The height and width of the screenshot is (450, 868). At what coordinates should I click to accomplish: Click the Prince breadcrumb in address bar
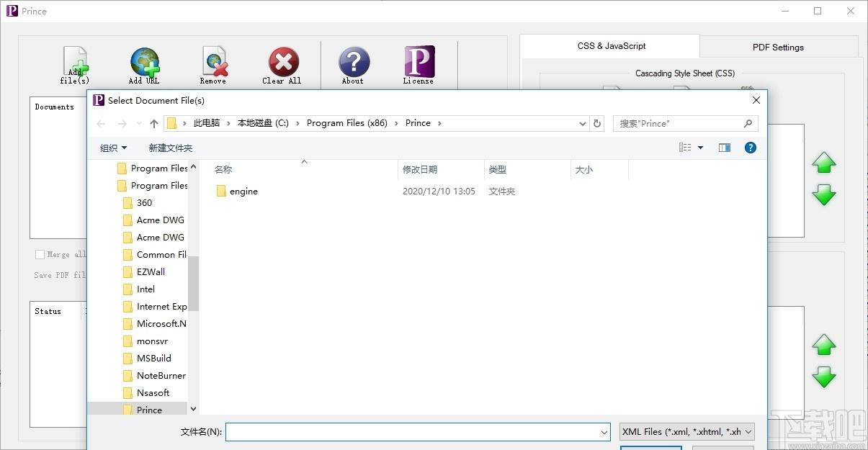click(418, 123)
